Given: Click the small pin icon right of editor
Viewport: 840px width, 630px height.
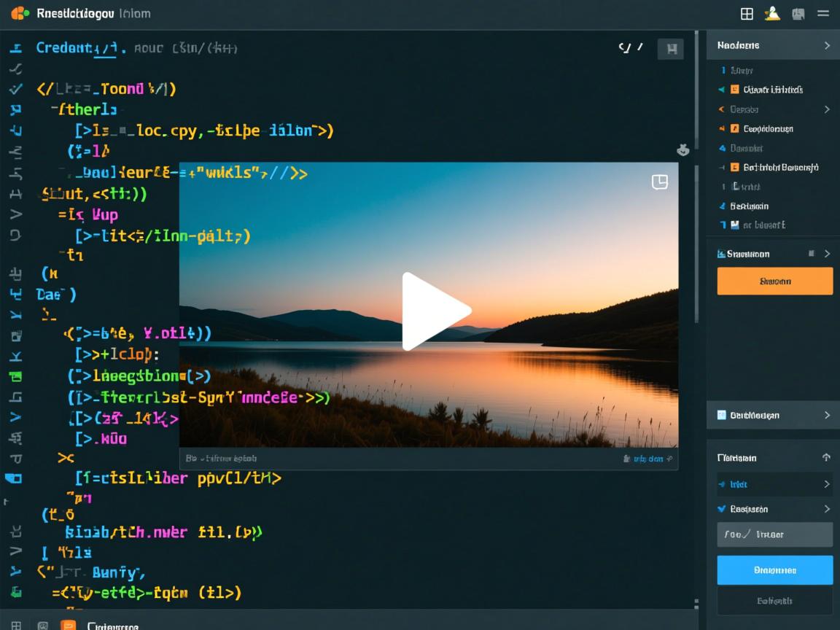Looking at the screenshot, I should point(683,150).
